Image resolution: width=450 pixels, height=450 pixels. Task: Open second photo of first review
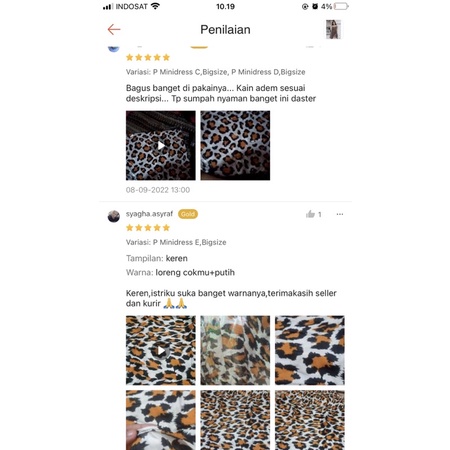pyautogui.click(x=235, y=145)
